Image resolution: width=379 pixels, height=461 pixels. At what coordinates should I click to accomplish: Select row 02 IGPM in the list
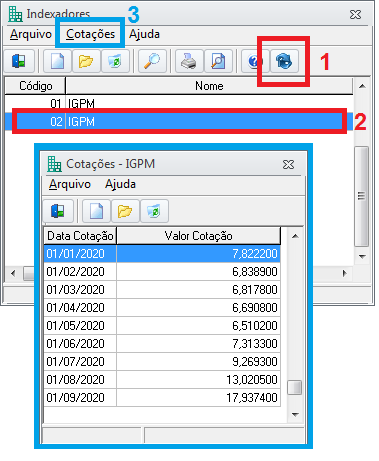click(179, 122)
